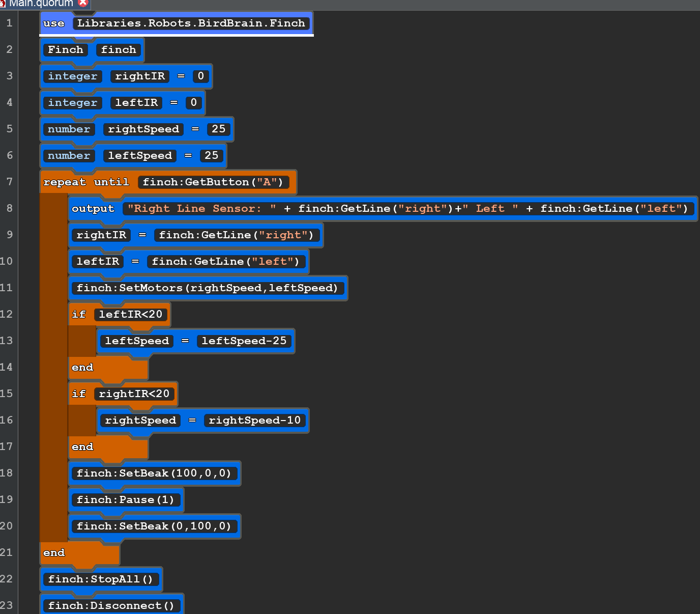Edit the leftIR<20 if condition
Image resolution: width=700 pixels, height=614 pixels.
coord(131,315)
